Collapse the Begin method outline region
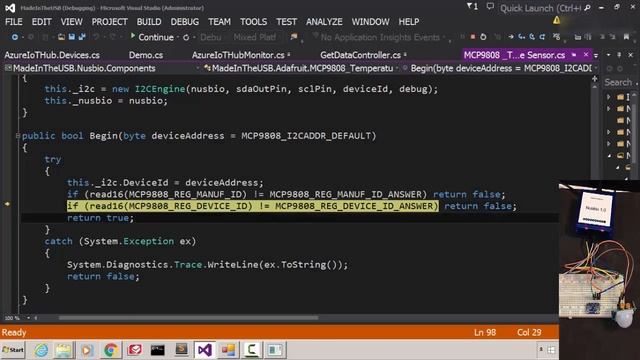Viewport: 640px width, 360px height. (x=18, y=136)
